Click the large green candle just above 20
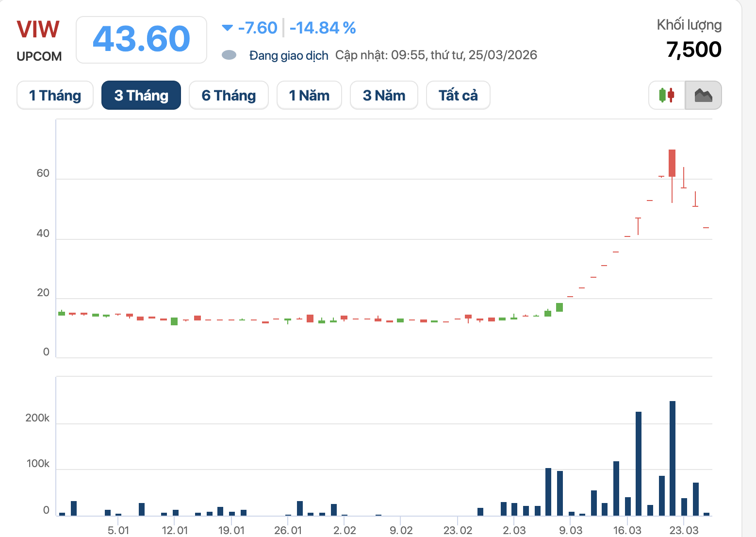Image resolution: width=756 pixels, height=537 pixels. (x=559, y=307)
